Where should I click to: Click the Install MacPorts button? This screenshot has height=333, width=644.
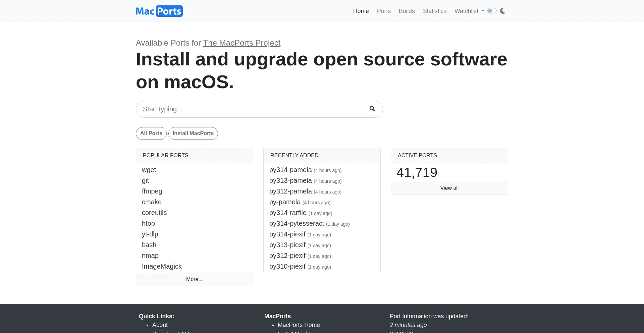(193, 133)
